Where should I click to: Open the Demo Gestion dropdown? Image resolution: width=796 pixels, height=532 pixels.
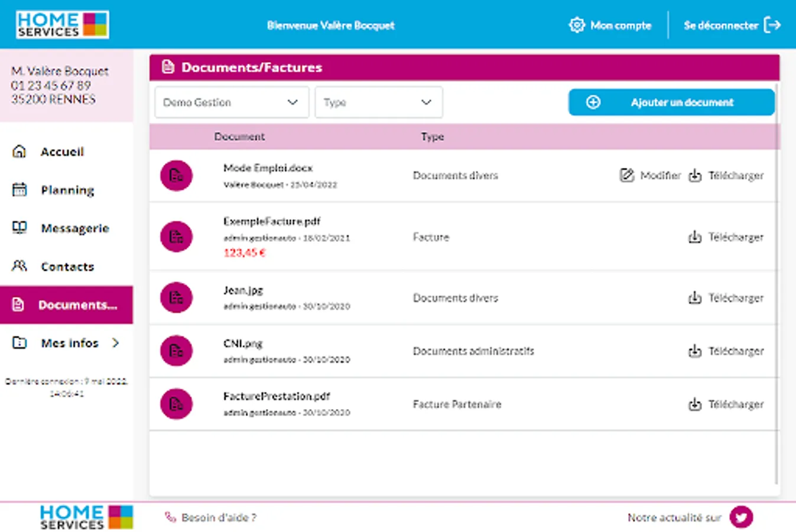tap(232, 102)
